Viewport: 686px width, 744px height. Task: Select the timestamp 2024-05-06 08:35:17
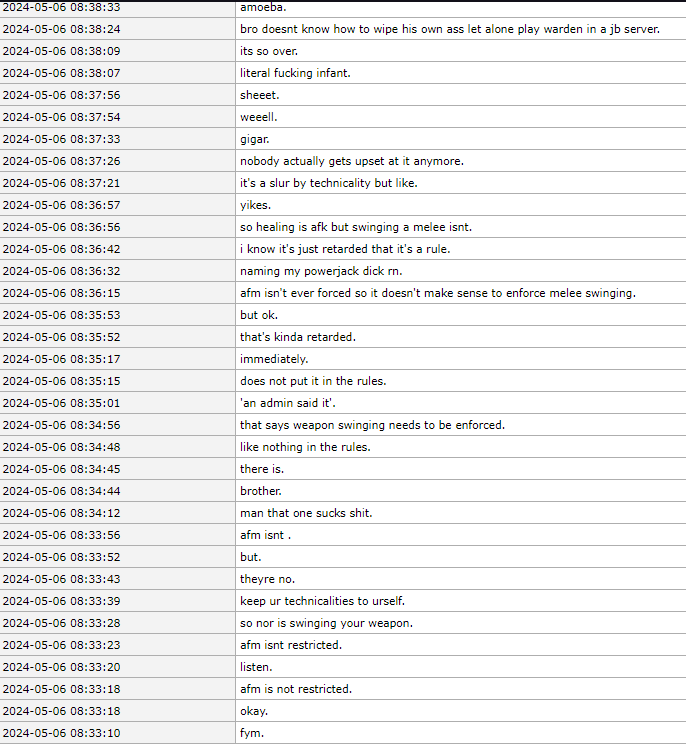(61, 359)
